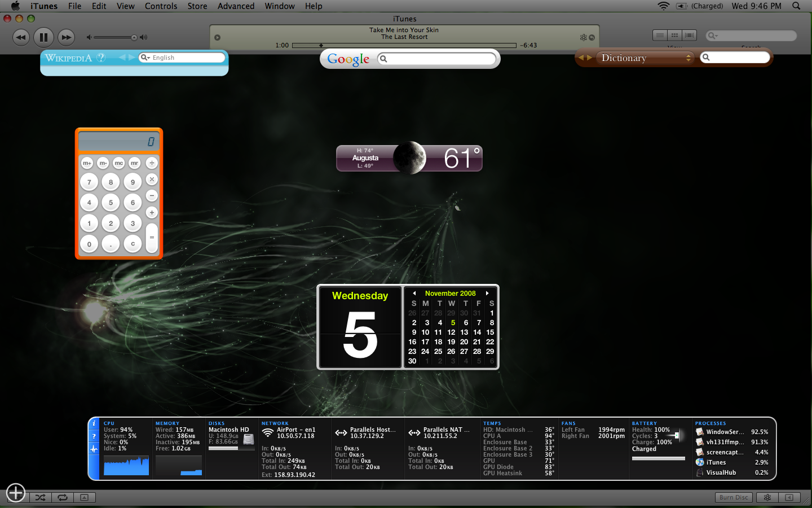Pause playback in iTunes
Screen dimensions: 812x508
pyautogui.click(x=43, y=38)
